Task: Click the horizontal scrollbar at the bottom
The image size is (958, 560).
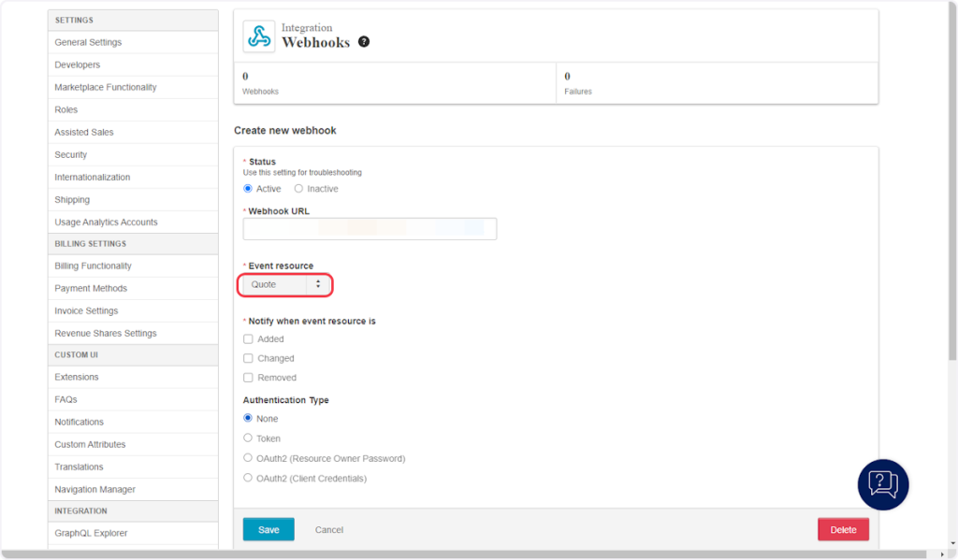Action: pyautogui.click(x=468, y=554)
